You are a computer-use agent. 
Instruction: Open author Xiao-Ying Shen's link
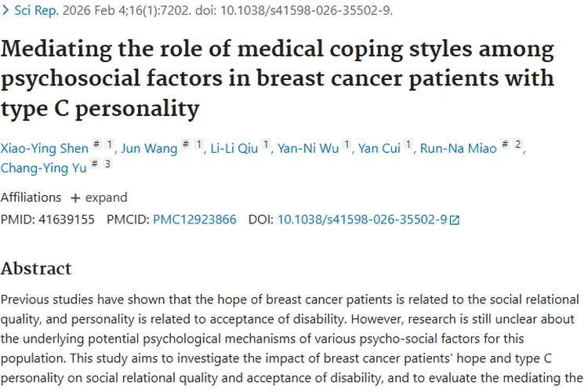point(42,148)
